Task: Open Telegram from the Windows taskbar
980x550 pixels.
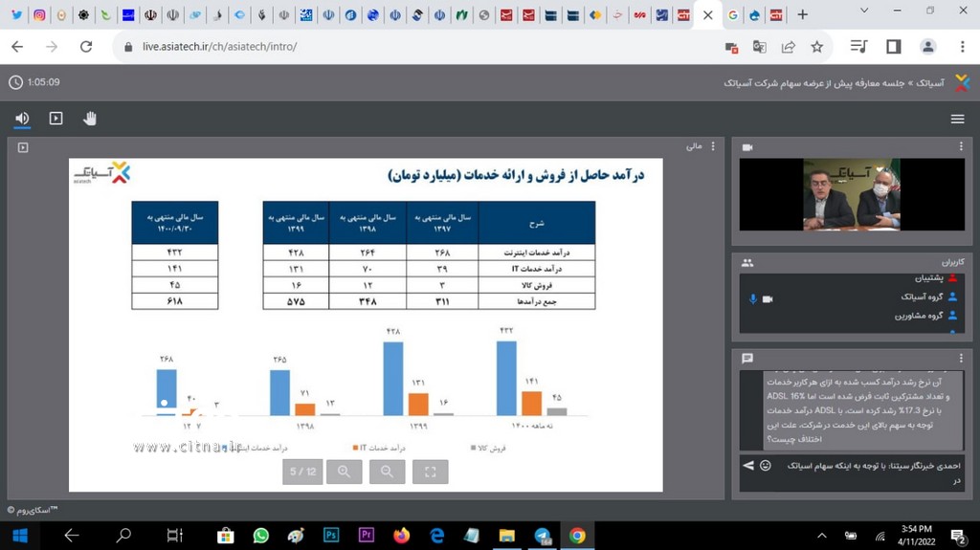Action: point(543,536)
